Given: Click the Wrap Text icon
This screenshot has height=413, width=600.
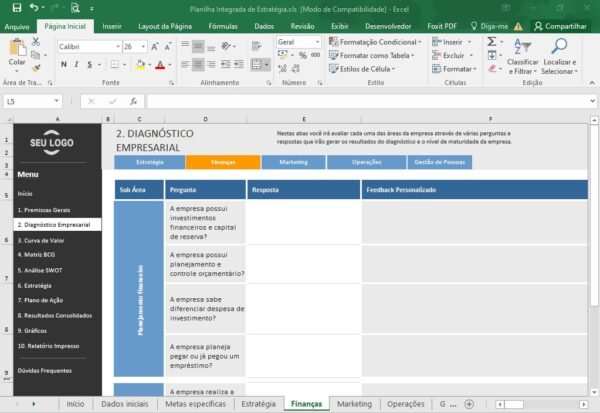Looking at the screenshot, I should click(256, 46).
